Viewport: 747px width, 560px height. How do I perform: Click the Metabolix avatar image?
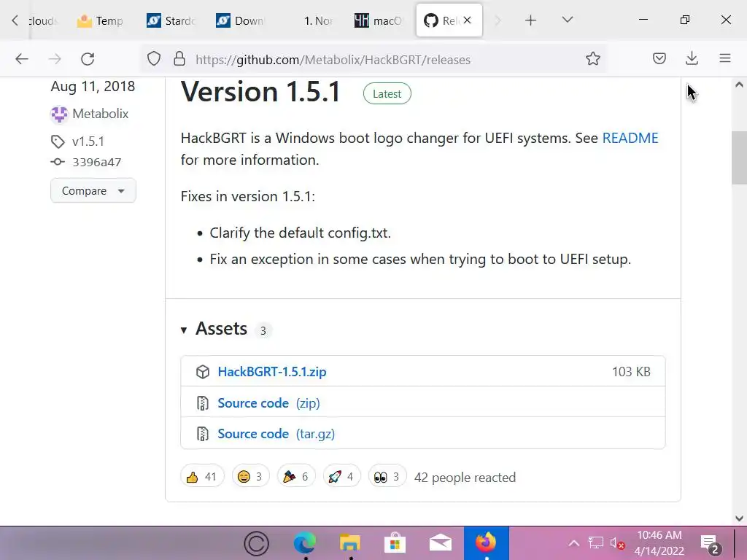(x=60, y=114)
